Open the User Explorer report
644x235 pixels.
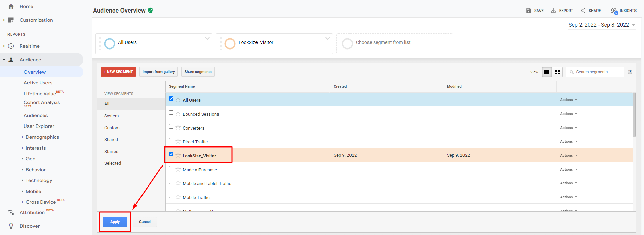coord(39,126)
